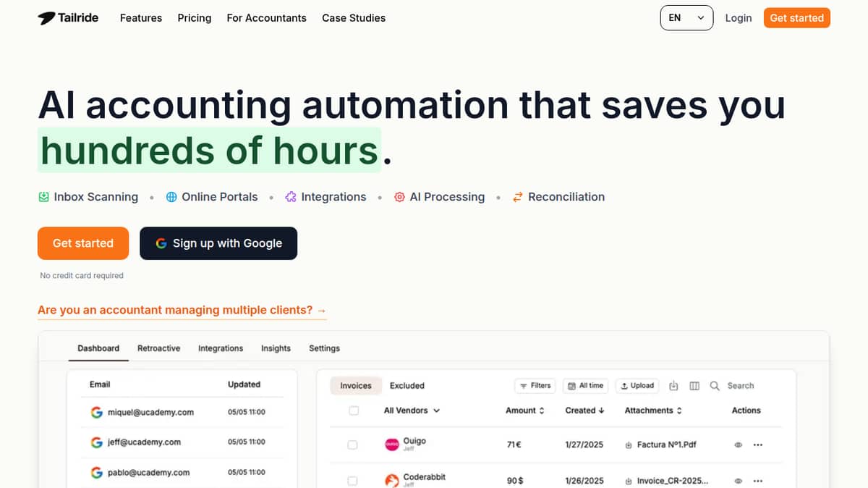Open the For Accountants nav item

click(x=266, y=18)
